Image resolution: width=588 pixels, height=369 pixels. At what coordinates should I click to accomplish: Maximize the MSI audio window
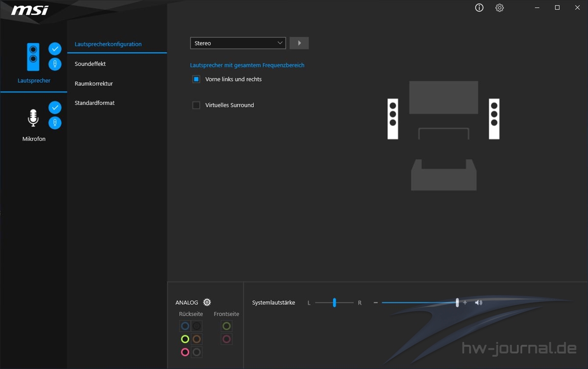(557, 7)
